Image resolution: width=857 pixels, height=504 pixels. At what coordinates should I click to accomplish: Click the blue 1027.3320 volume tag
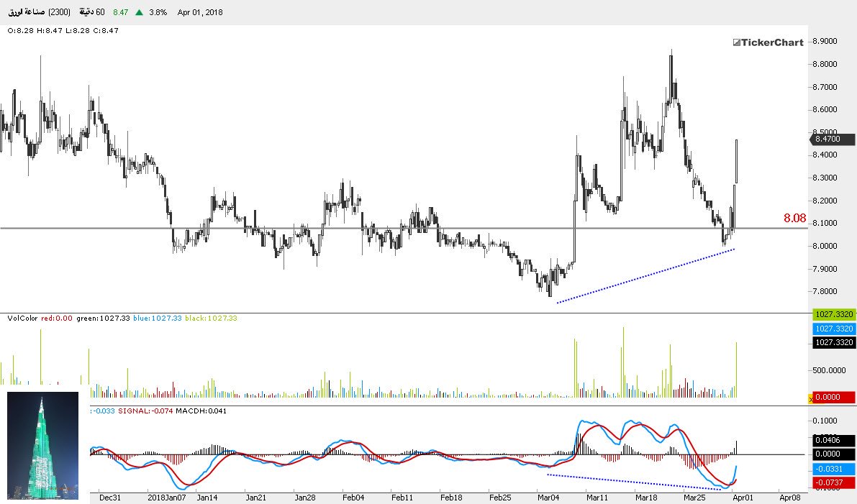[x=834, y=328]
